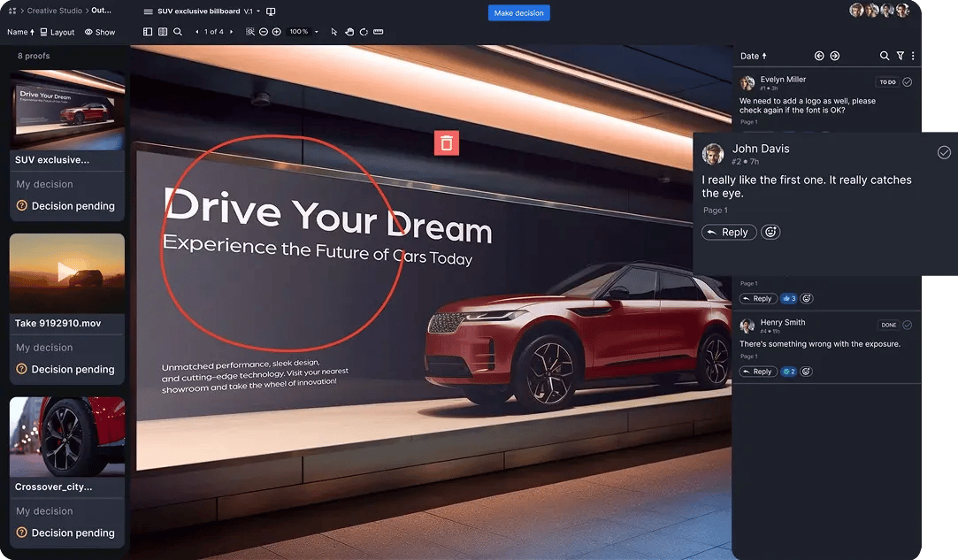This screenshot has width=958, height=560.
Task: Open the comment panel overflow menu
Action: [912, 56]
